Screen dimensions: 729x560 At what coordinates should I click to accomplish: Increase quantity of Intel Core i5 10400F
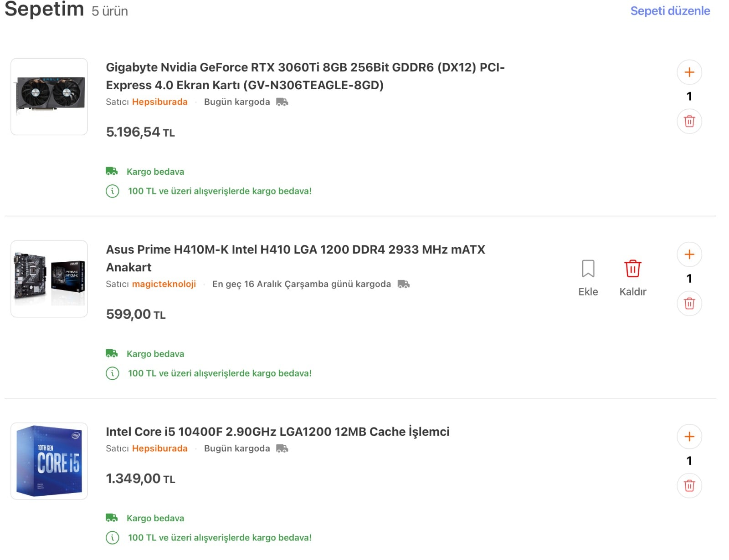click(x=689, y=437)
